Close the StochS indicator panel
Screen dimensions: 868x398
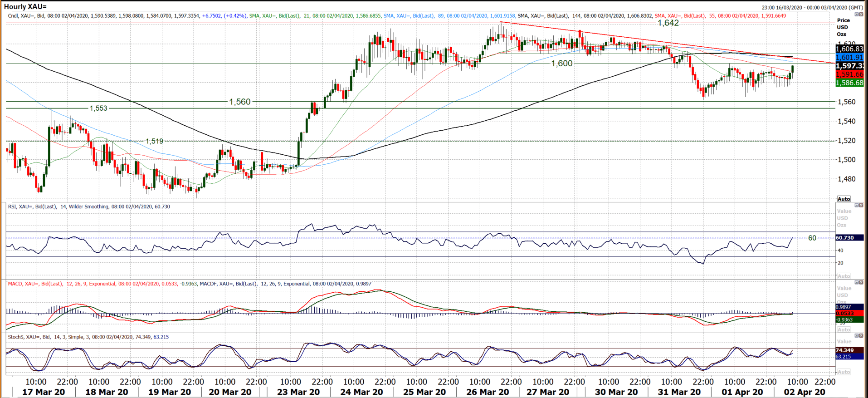(x=861, y=335)
